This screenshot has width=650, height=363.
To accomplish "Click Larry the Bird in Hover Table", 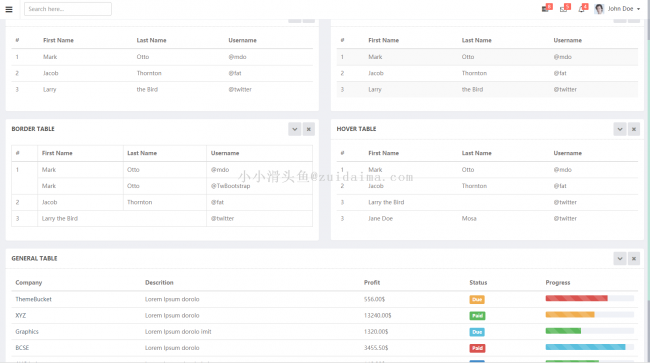I will 386,202.
